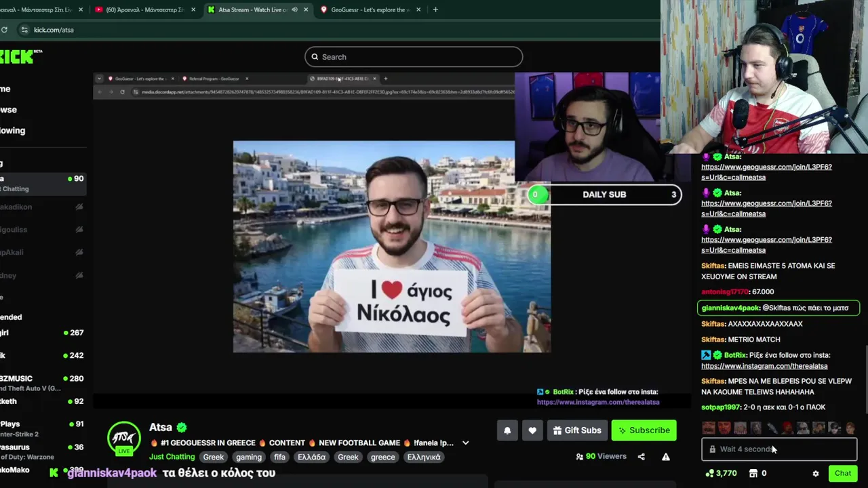Click the address bar kick.com/atsa
868x488 pixels.
pyautogui.click(x=54, y=30)
